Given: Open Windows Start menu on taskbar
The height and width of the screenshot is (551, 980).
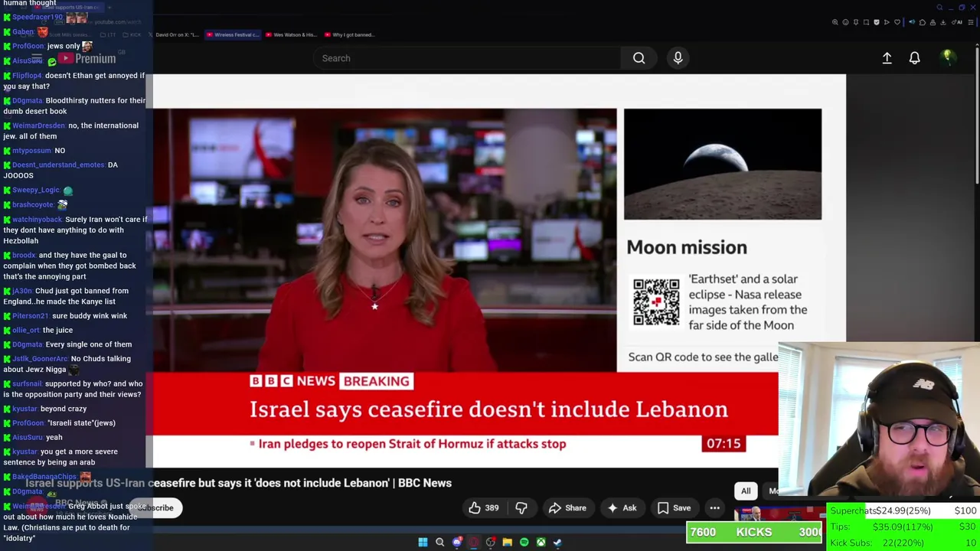Looking at the screenshot, I should (x=423, y=542).
